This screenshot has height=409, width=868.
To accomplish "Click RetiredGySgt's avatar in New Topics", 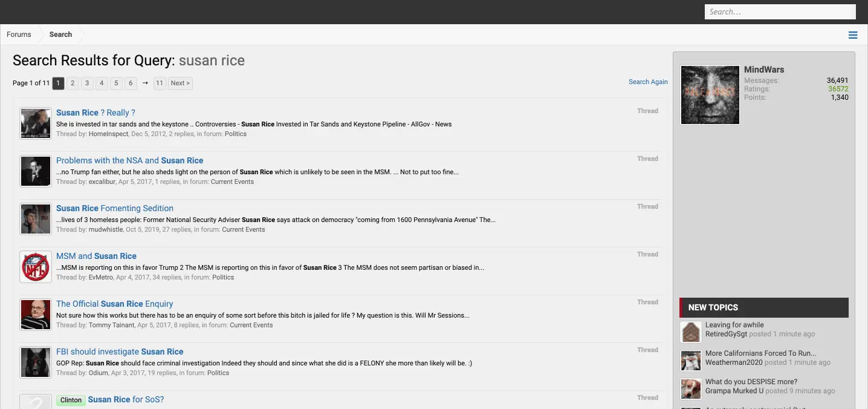I will coord(690,332).
